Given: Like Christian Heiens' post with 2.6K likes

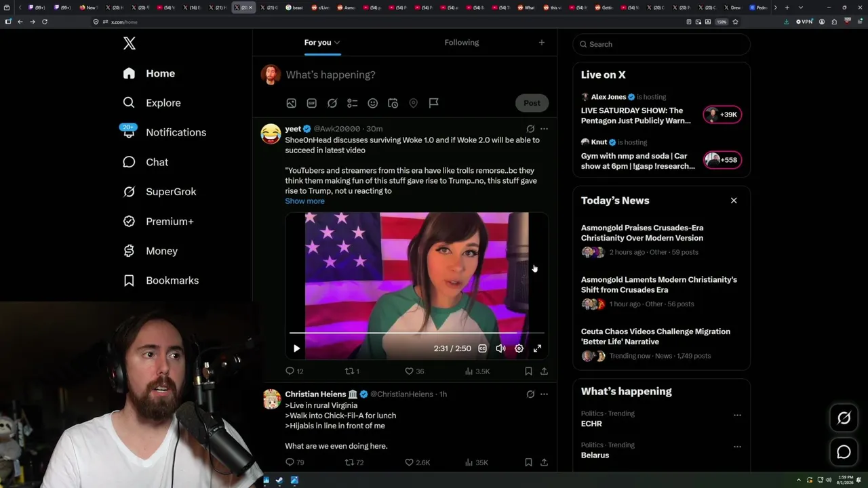Looking at the screenshot, I should click(417, 462).
